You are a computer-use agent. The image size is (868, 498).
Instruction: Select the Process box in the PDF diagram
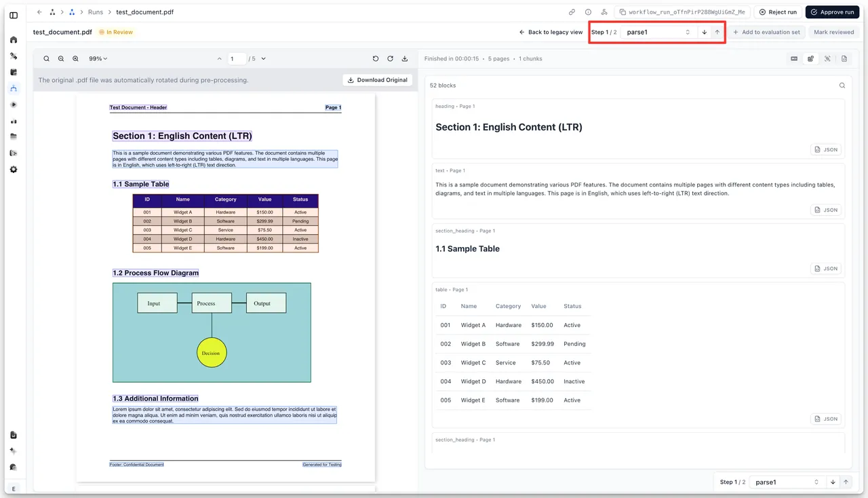[x=212, y=303]
